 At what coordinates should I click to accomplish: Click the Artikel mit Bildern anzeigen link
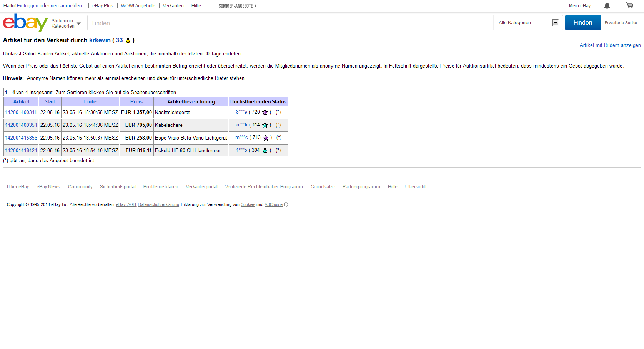coord(610,45)
